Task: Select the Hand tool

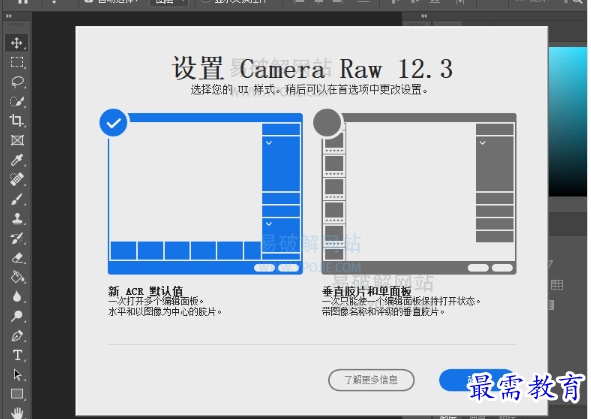Action: pyautogui.click(x=17, y=413)
